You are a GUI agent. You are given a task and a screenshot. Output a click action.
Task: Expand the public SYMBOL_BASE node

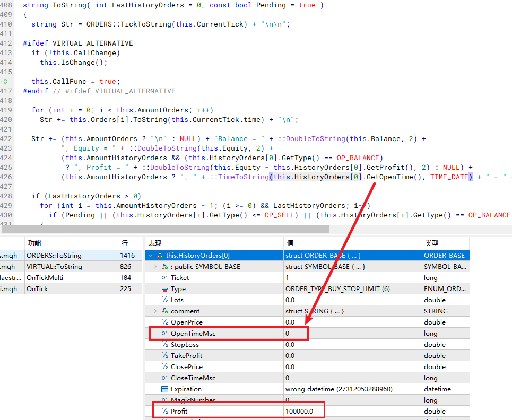point(155,267)
